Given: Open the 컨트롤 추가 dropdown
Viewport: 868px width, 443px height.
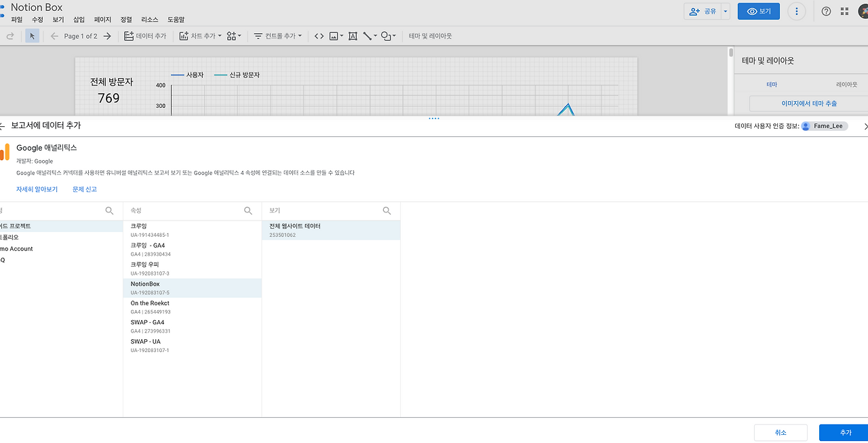Looking at the screenshot, I should coord(277,36).
